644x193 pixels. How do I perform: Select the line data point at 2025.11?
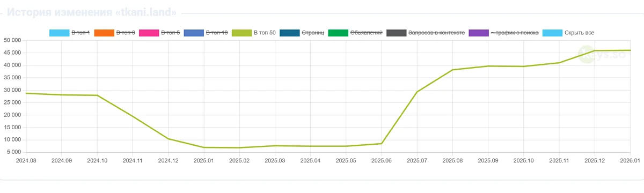(x=559, y=63)
